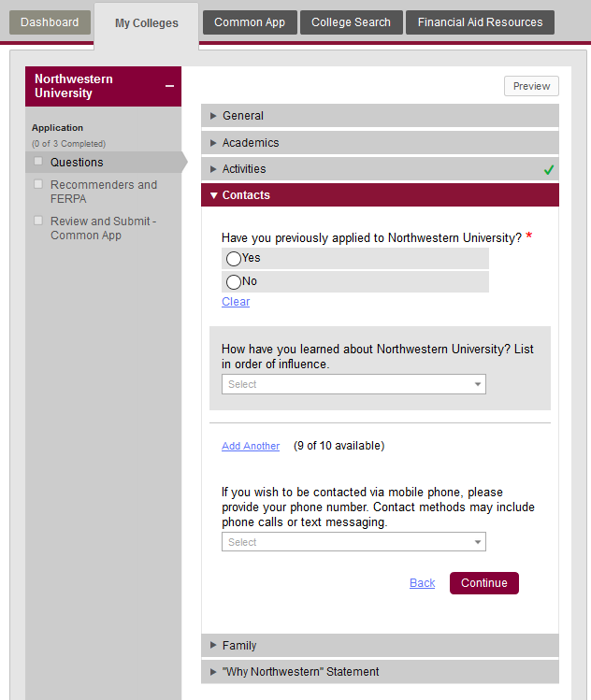
Task: Select the Yes radio button
Action: pos(234,259)
